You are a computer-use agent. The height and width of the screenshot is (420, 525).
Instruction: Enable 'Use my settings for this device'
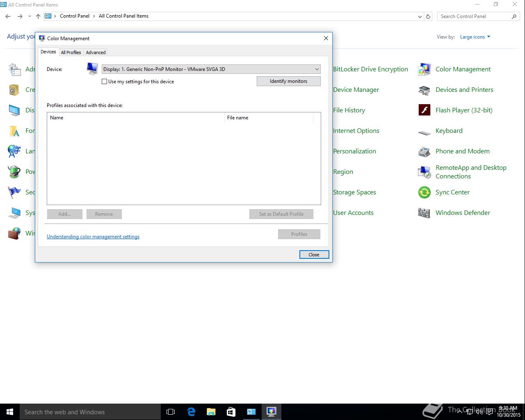coord(105,82)
